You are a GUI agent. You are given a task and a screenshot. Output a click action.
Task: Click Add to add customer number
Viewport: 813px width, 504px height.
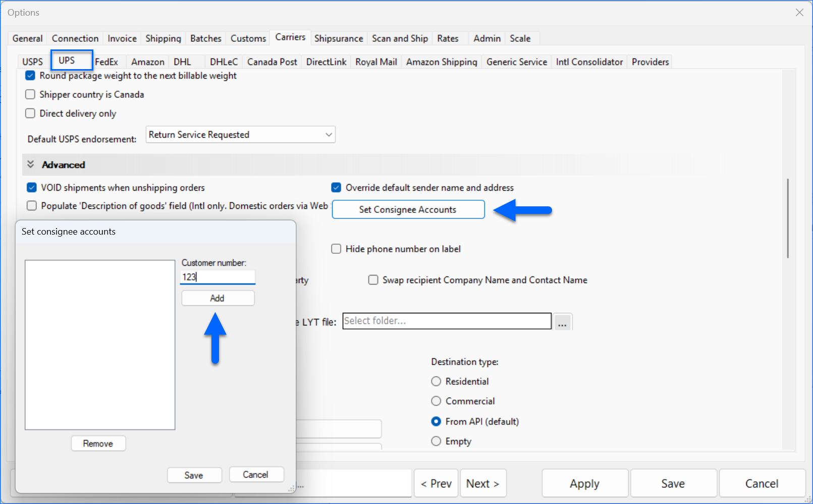tap(218, 298)
